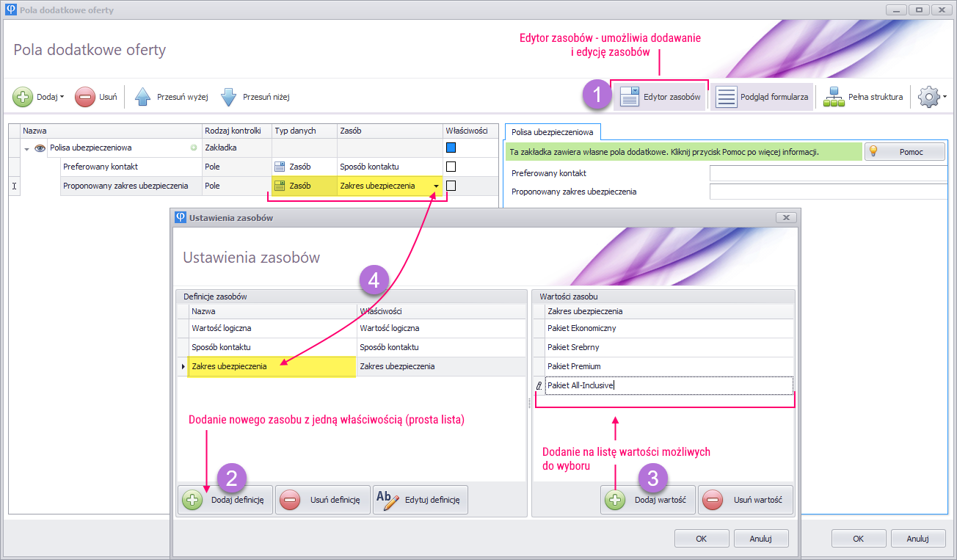Open the Edytor zasobów resource editor
The width and height of the screenshot is (957, 560).
661,97
